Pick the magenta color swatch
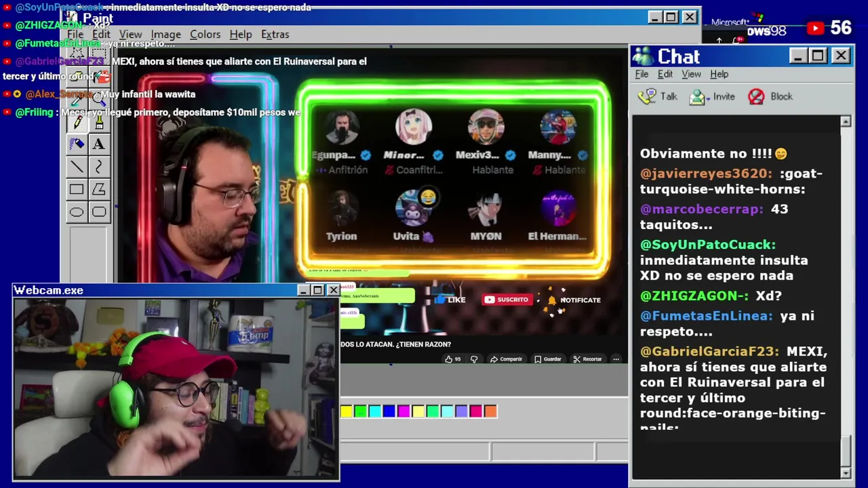Screen dimensions: 868x488 coord(403,411)
